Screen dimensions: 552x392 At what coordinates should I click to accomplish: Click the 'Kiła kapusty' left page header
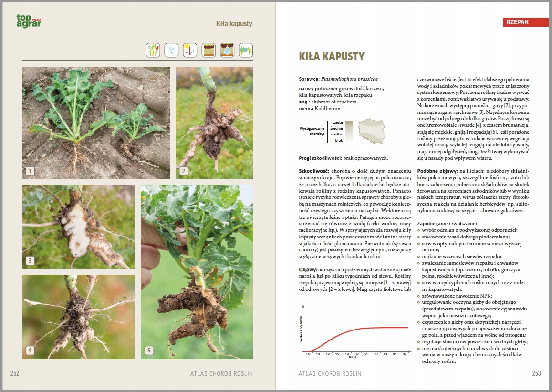[234, 23]
